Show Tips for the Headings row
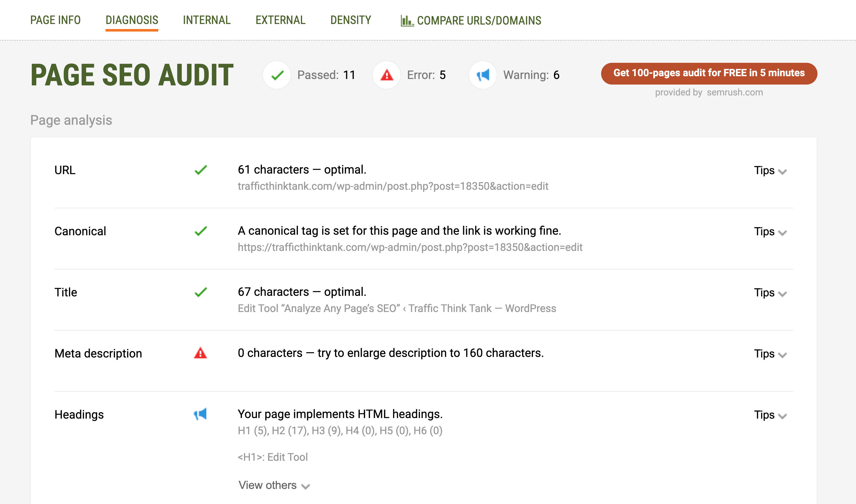Image resolution: width=856 pixels, height=504 pixels. coord(770,415)
